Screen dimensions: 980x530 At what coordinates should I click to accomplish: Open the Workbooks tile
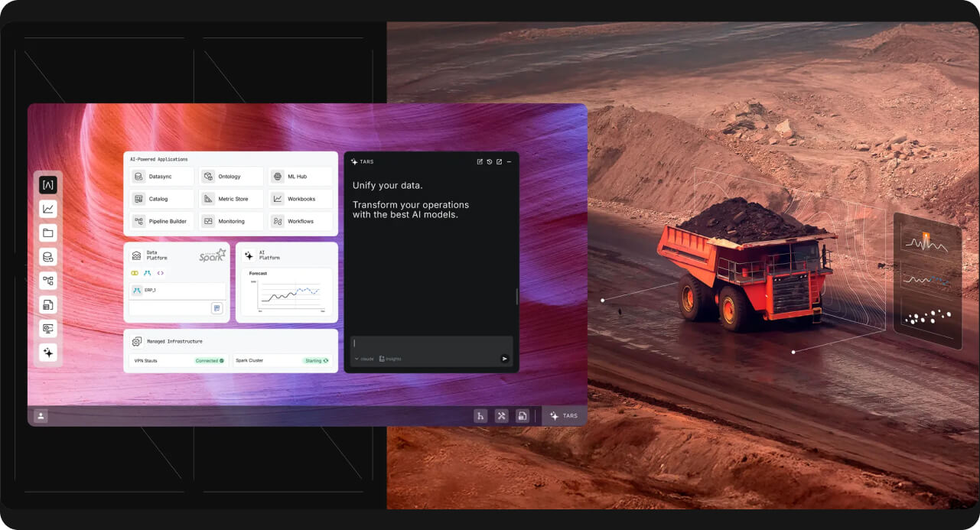(x=300, y=199)
